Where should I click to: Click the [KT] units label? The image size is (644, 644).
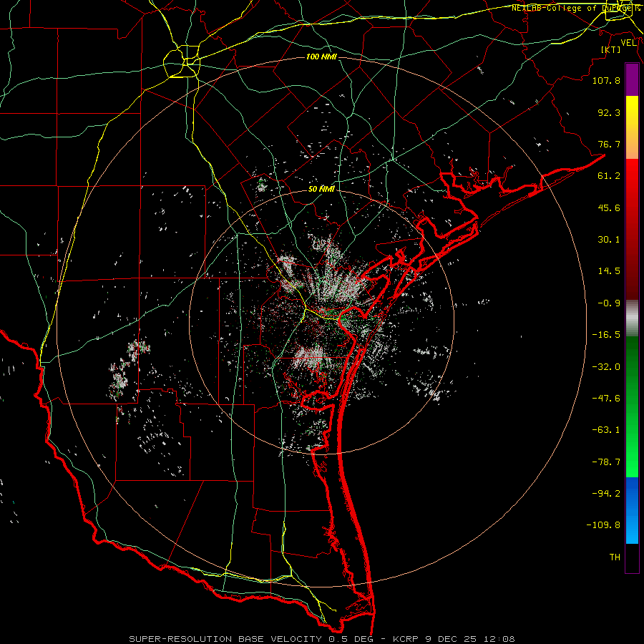click(611, 49)
